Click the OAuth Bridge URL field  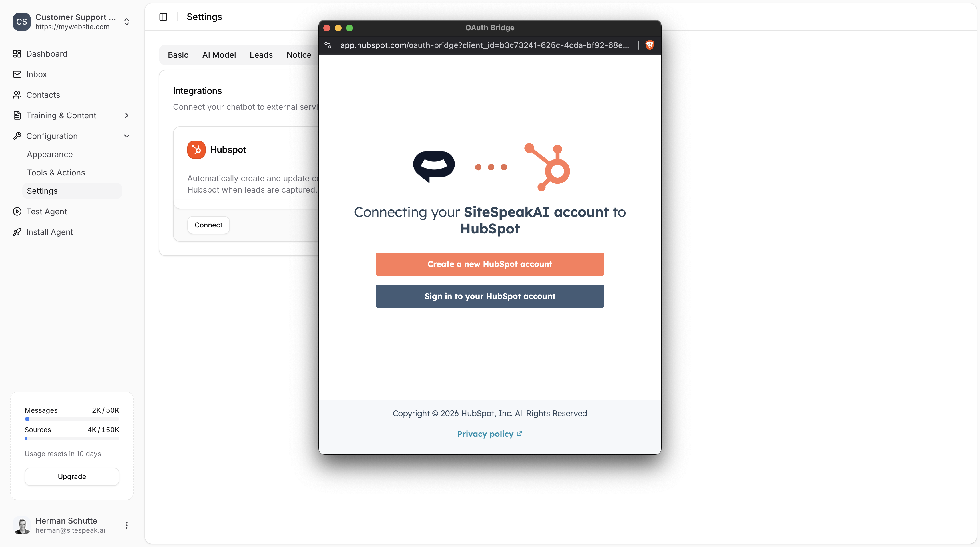tap(483, 45)
